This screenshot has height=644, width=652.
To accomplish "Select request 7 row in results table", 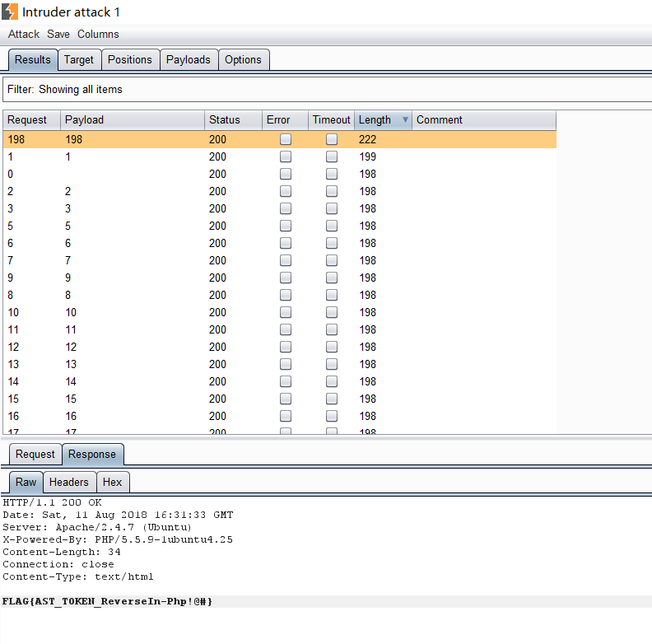I will point(279,260).
